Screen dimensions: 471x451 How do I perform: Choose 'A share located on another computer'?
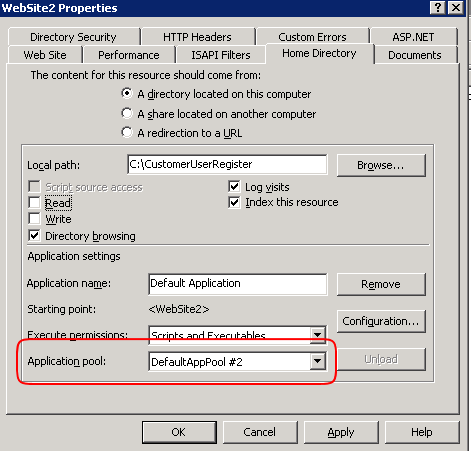point(127,114)
